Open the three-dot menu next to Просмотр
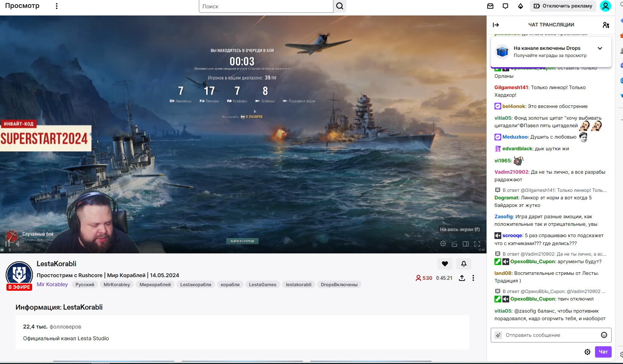 pos(57,6)
